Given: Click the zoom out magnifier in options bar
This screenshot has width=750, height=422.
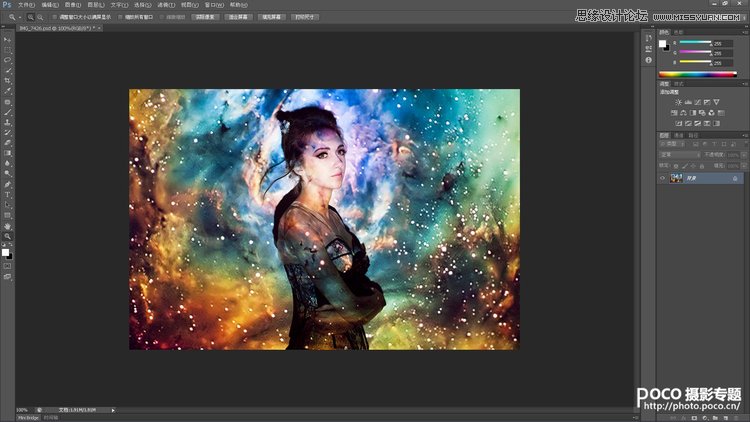Looking at the screenshot, I should [38, 17].
